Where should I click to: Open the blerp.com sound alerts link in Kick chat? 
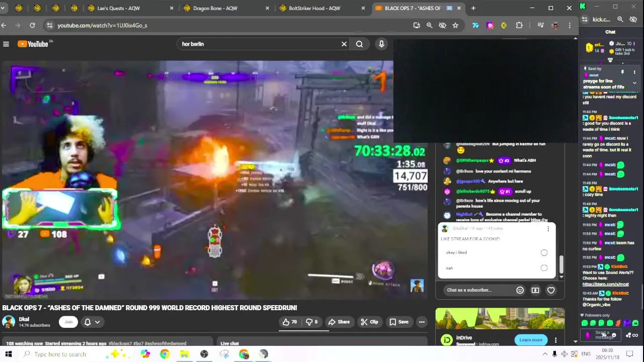tap(605, 285)
